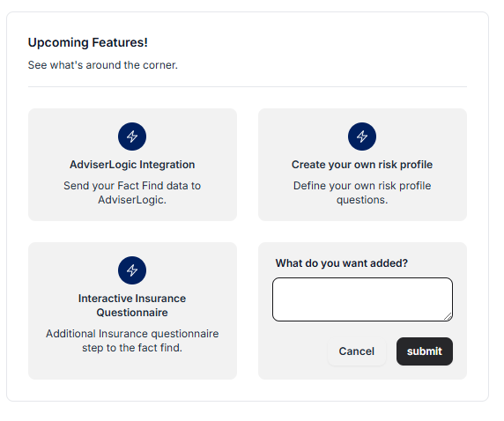Click the Interactive Insurance Questionnaire lightning icon
This screenshot has height=421, width=504.
pyautogui.click(x=132, y=270)
